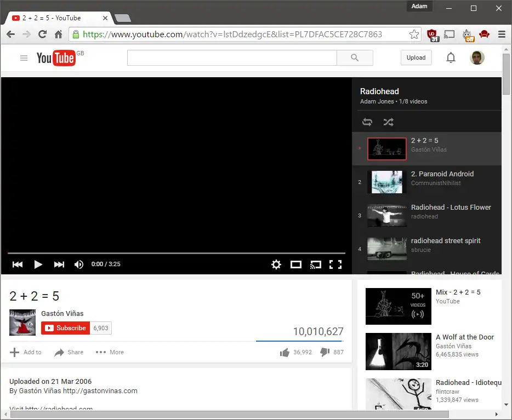Click the vertical page scrollbar thumb
This screenshot has height=420, width=512.
pyautogui.click(x=506, y=74)
